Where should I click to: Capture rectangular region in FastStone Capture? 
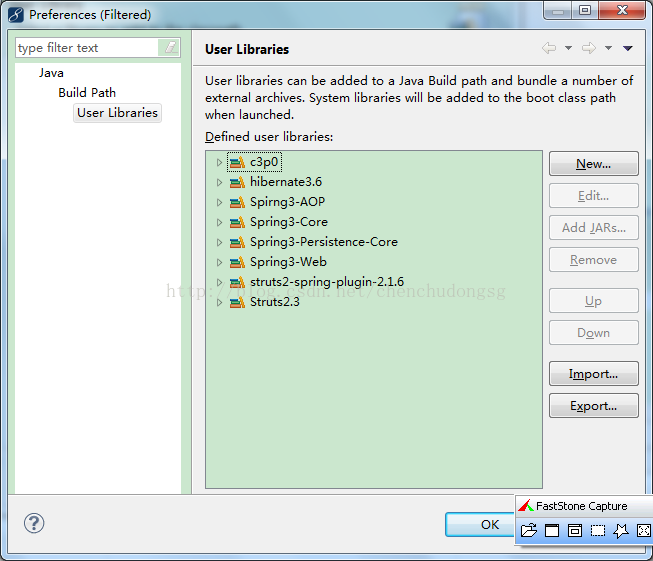click(598, 531)
